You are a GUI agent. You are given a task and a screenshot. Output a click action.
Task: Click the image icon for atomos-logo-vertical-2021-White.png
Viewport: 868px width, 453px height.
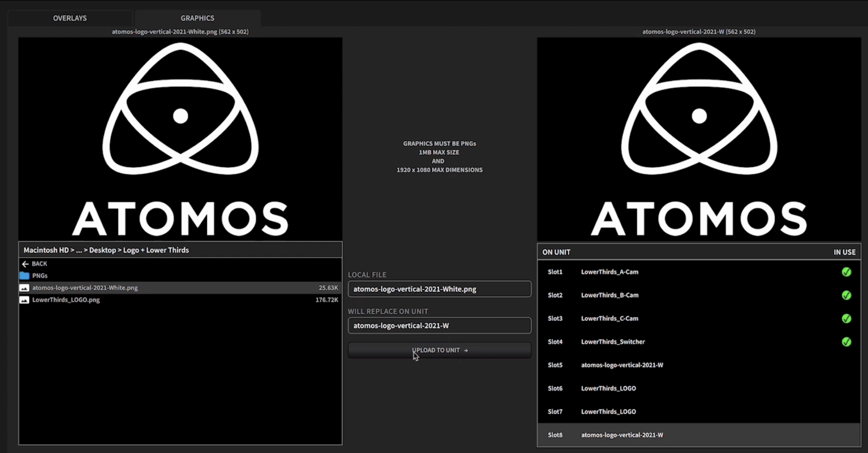pos(24,288)
